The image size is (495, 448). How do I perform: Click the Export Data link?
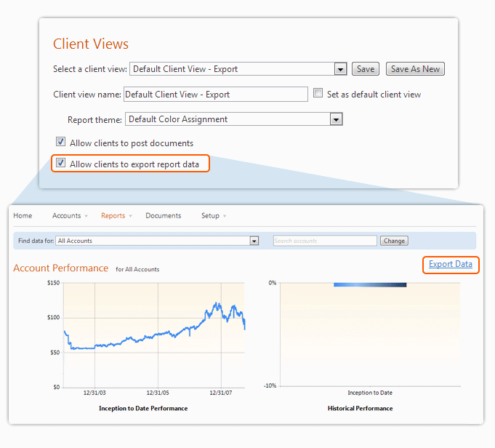[x=450, y=264]
